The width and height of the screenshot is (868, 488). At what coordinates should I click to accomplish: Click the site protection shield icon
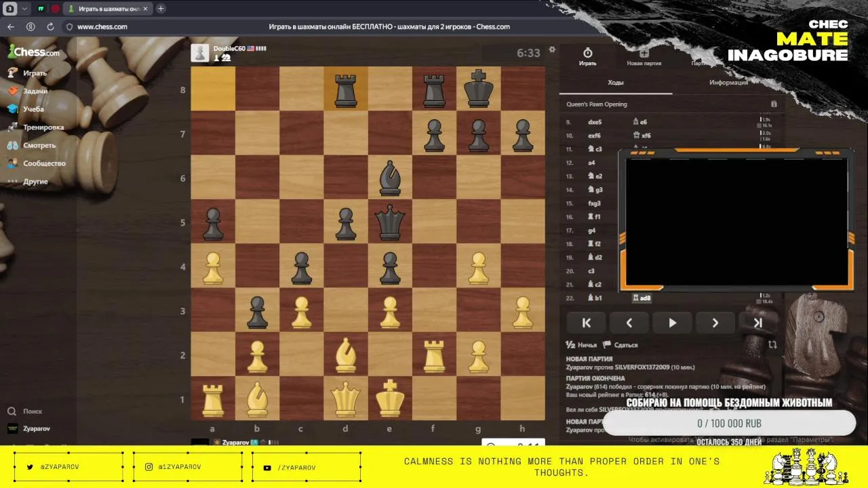click(x=68, y=27)
